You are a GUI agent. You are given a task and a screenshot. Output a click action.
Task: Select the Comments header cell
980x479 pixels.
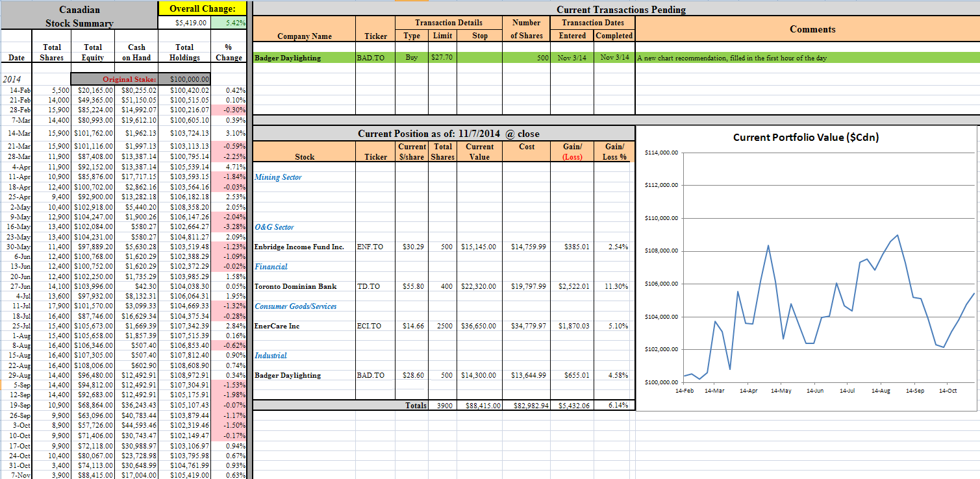point(812,29)
